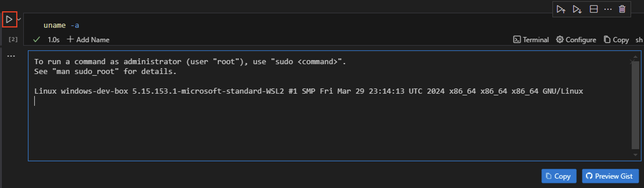Run the uname -a cell
Viewport: 644px width, 188px height.
click(9, 20)
